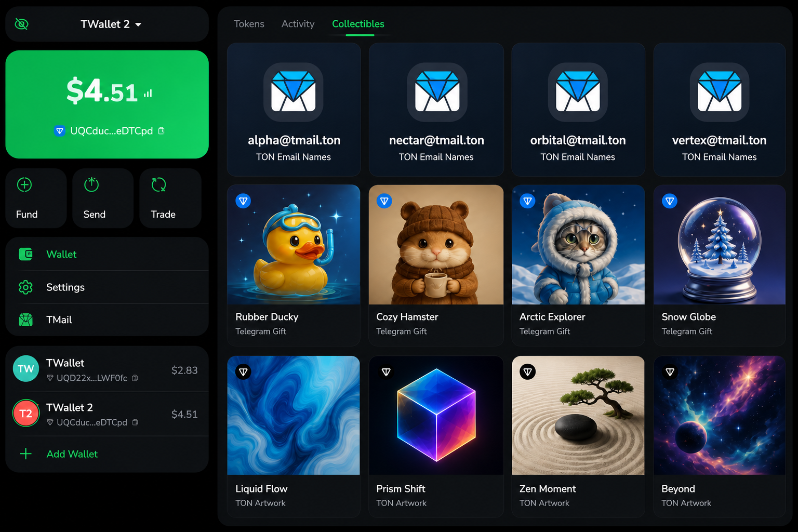Copy UQCduc...eDTCpd address in wallet list

coord(135,422)
